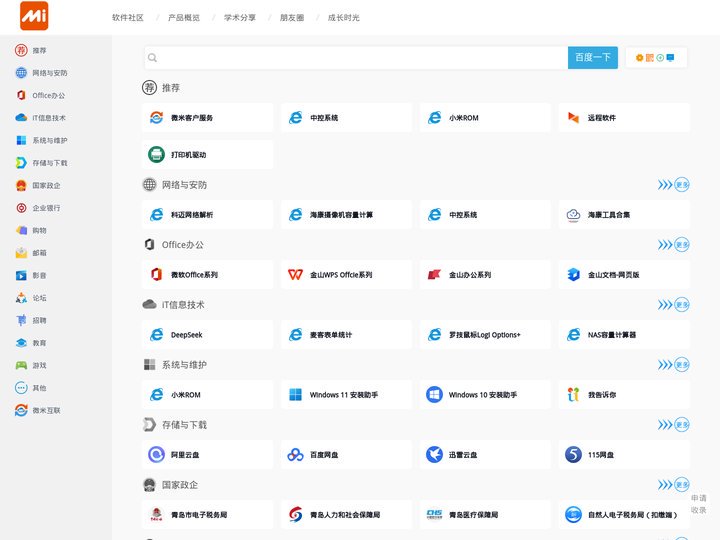This screenshot has height=540, width=720.
Task: Open the 罗技鼠标Logi Options+ card
Action: (x=485, y=335)
